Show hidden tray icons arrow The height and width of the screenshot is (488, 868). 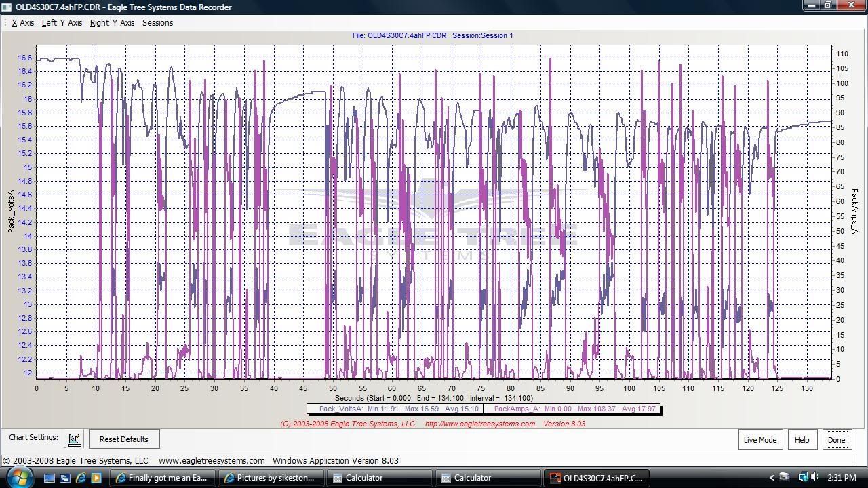772,478
